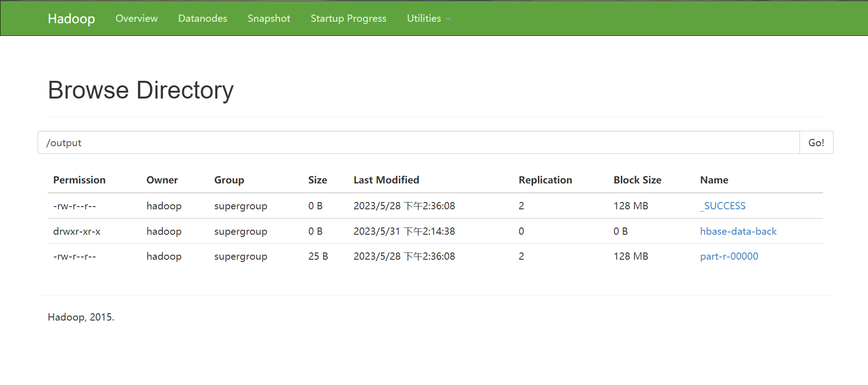Click the Go! button

click(x=816, y=143)
